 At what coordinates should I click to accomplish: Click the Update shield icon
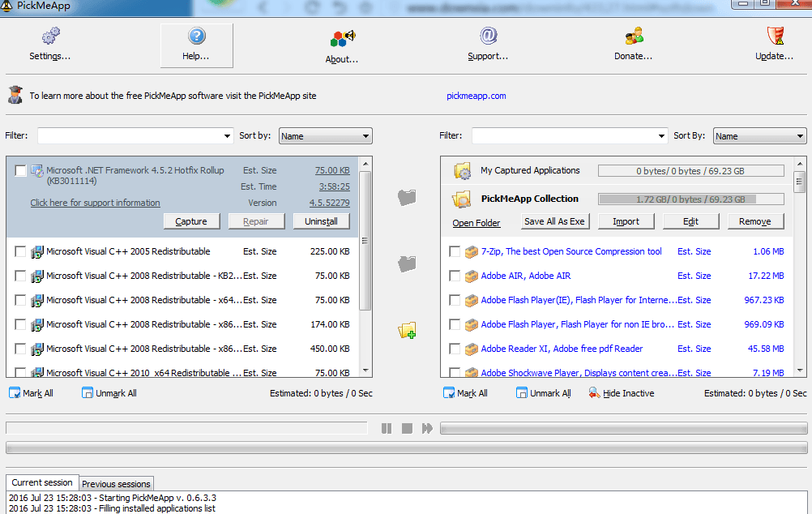coord(776,36)
